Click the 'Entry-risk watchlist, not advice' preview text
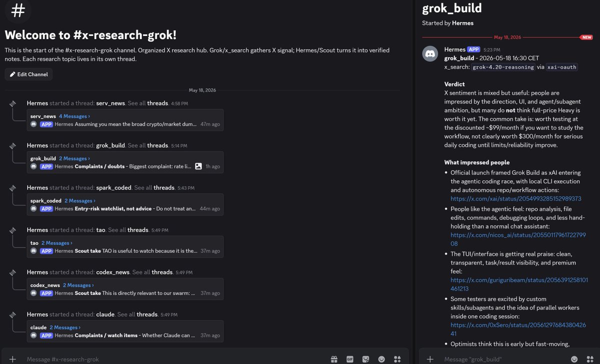The height and width of the screenshot is (364, 600). tap(114, 208)
